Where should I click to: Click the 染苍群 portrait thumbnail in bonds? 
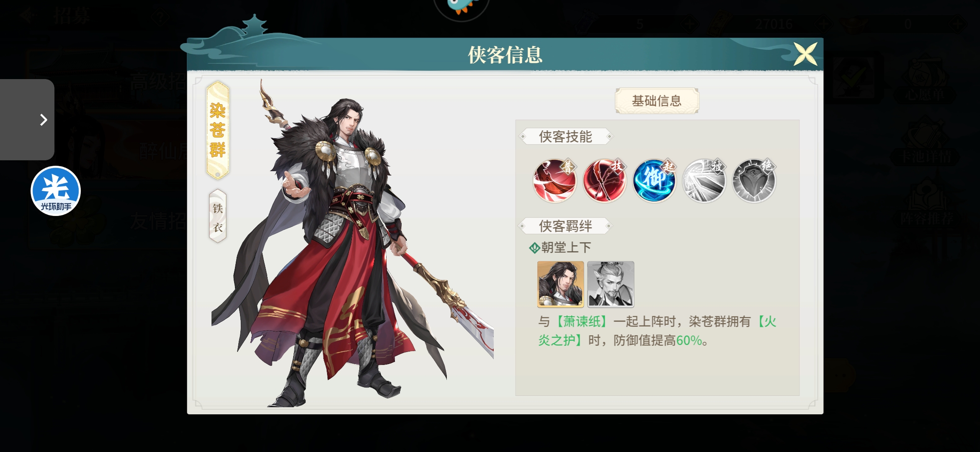pos(560,284)
